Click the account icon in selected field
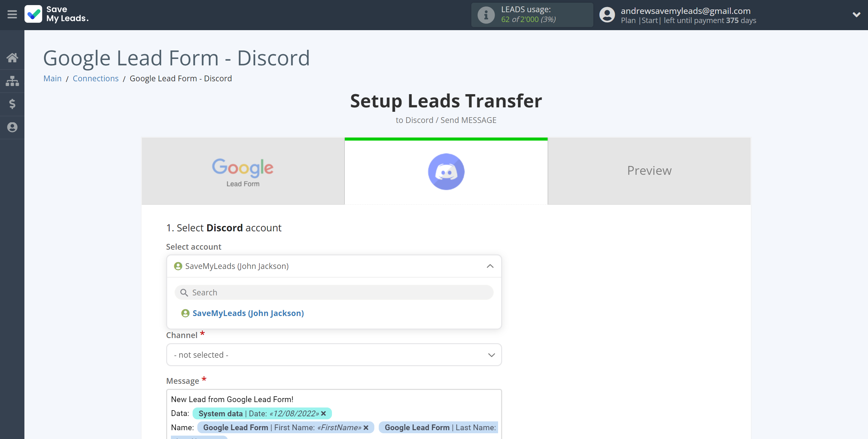868x439 pixels. [x=178, y=266]
